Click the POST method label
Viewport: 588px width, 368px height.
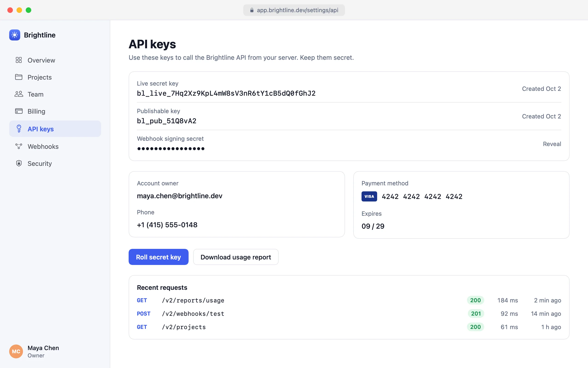pos(144,313)
